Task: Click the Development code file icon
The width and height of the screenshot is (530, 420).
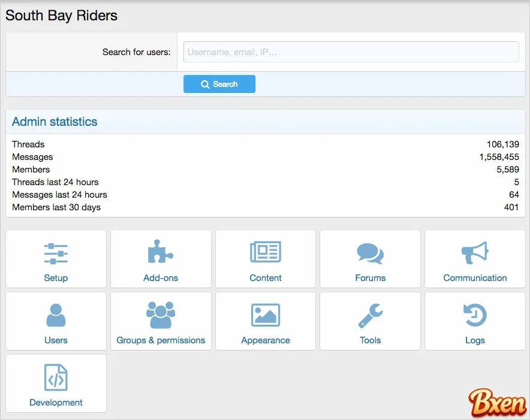Action: [x=56, y=377]
